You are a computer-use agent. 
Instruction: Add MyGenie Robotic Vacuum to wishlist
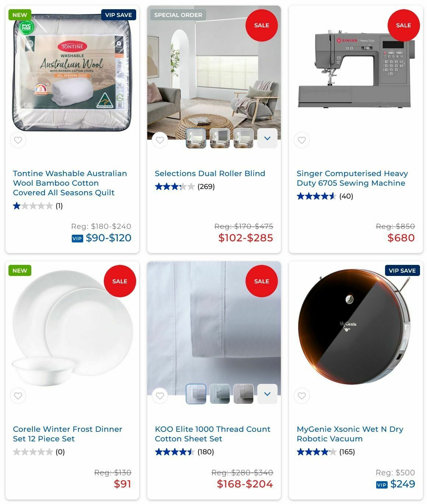[302, 396]
